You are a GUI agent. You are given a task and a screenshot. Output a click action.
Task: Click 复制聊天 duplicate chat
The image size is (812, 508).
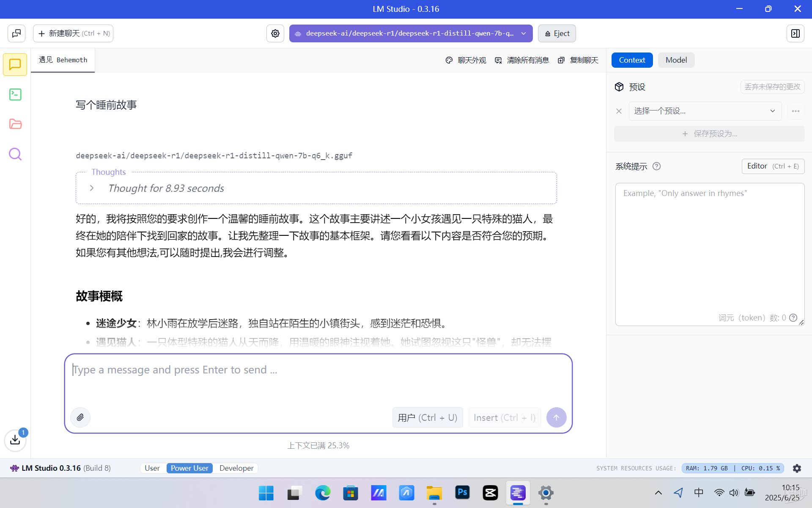(578, 60)
